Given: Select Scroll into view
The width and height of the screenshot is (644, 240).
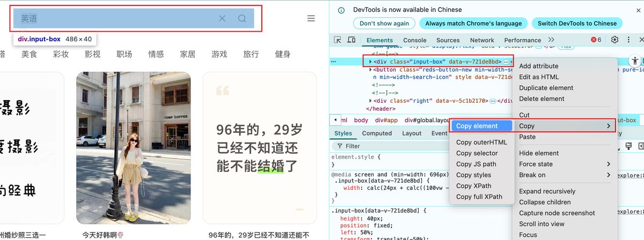Looking at the screenshot, I should [541, 224].
